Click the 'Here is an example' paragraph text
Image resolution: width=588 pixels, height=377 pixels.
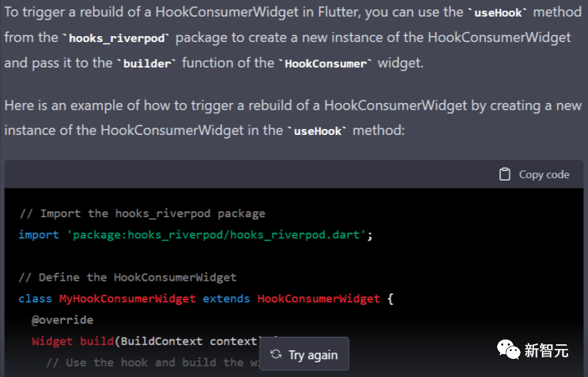[x=293, y=118]
